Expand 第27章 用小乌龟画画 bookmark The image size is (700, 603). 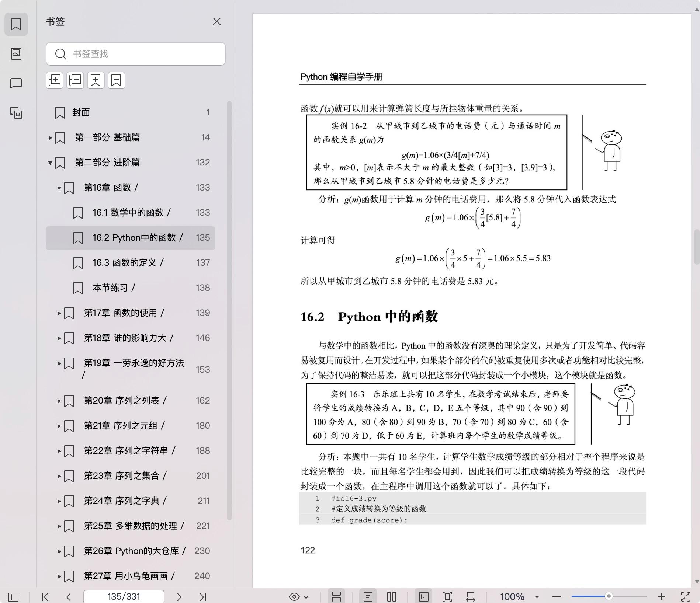59,576
